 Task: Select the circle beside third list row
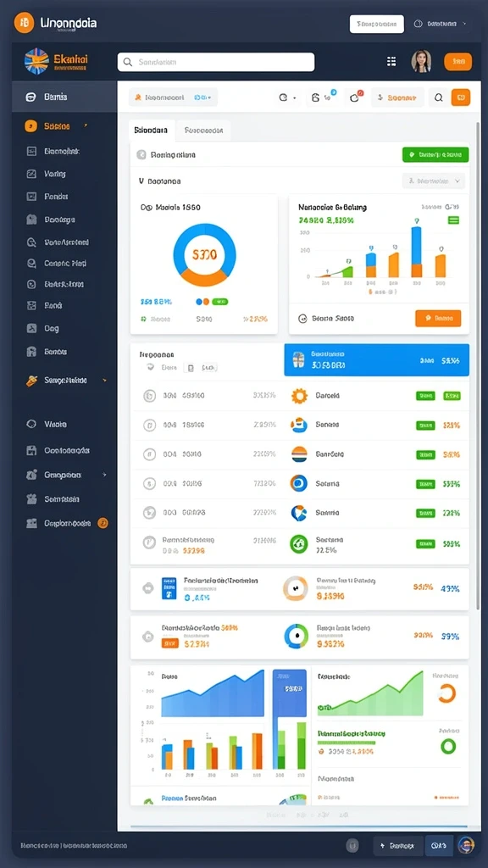point(149,454)
